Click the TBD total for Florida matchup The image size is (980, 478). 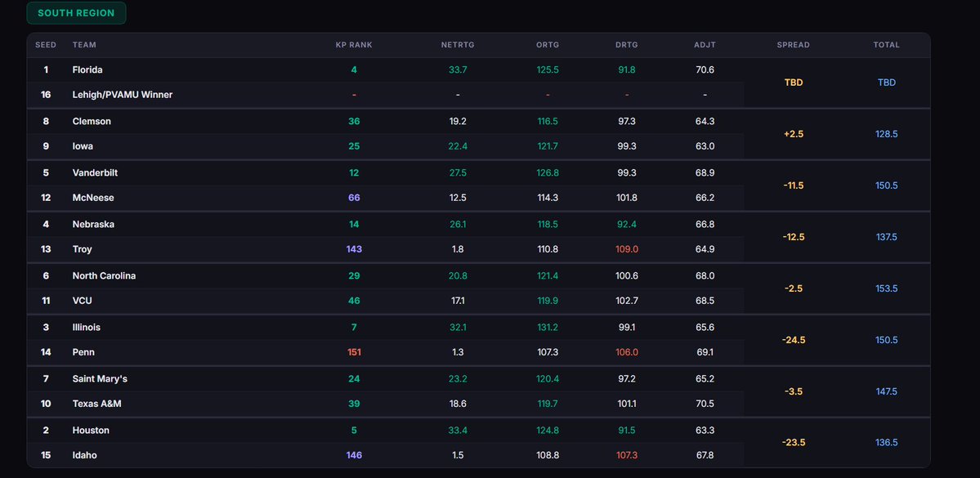[x=887, y=83]
